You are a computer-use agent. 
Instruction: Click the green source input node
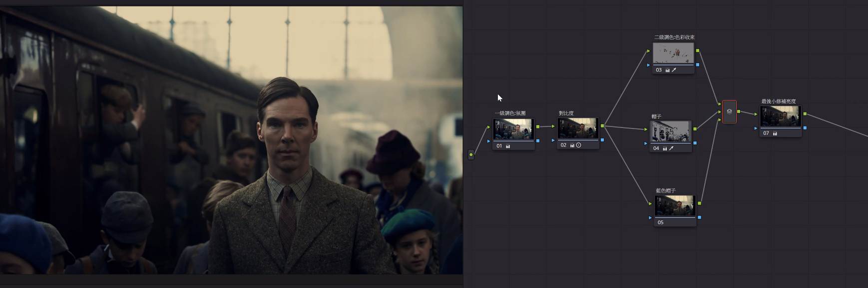(471, 154)
